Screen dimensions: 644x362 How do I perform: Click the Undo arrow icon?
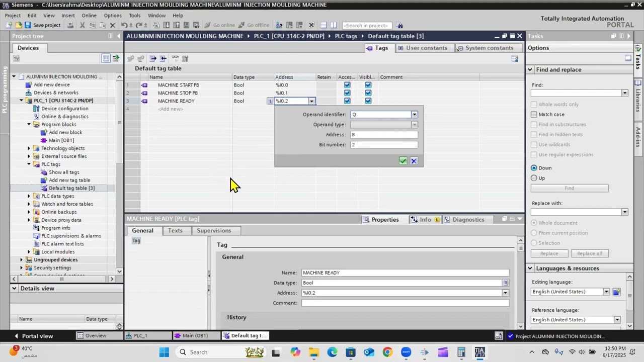[124, 25]
